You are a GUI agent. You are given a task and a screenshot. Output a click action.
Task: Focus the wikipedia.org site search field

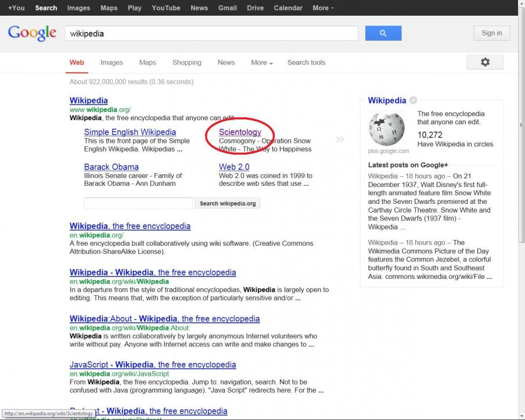(138, 203)
